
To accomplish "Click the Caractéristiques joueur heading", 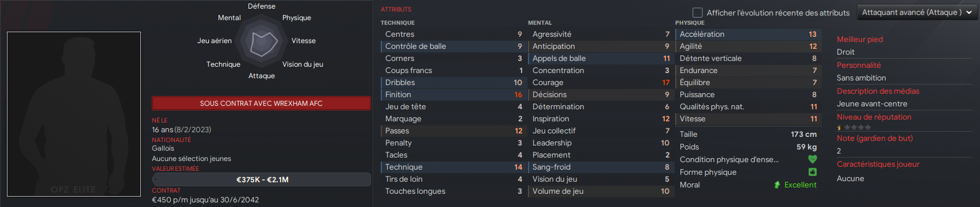I will (878, 164).
